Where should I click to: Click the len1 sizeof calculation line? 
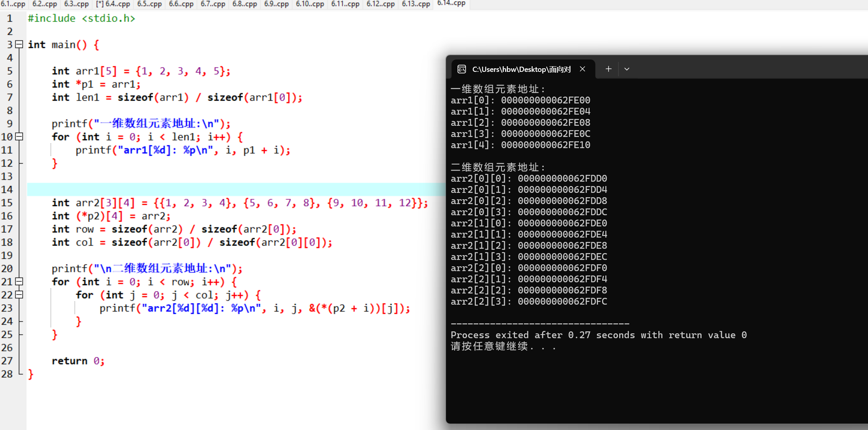pyautogui.click(x=177, y=97)
